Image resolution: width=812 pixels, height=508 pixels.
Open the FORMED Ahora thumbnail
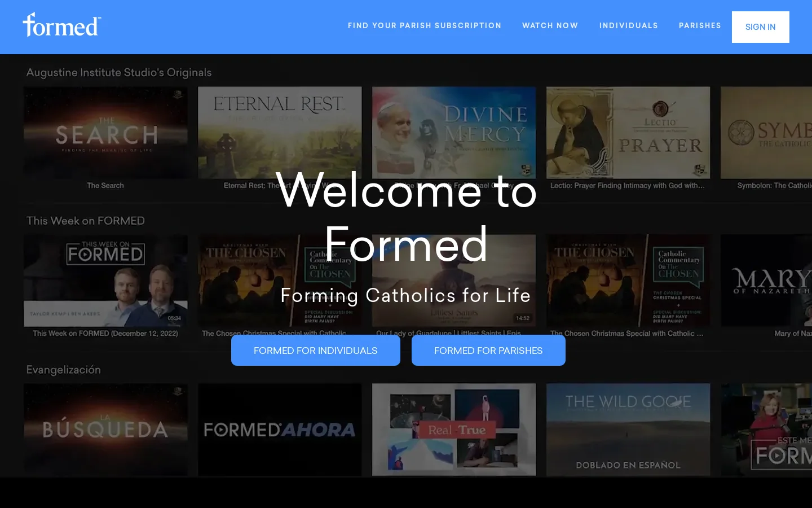[x=280, y=430]
